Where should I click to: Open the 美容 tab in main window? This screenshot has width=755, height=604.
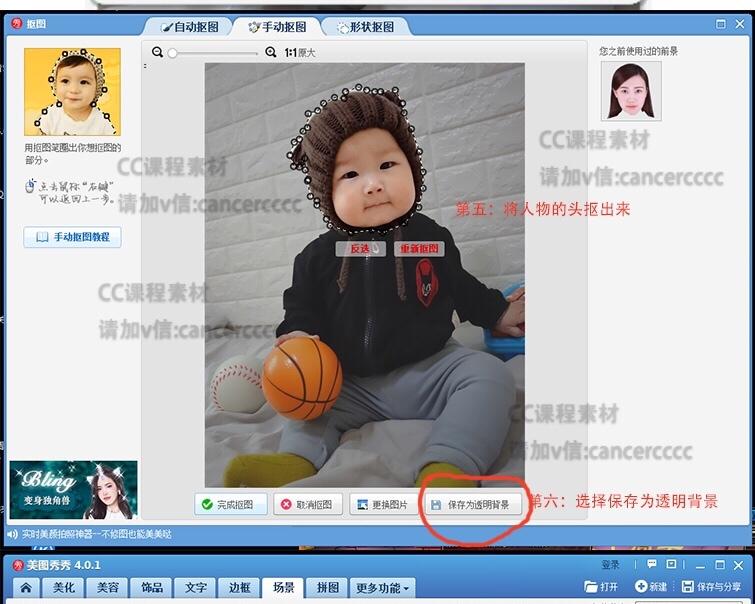click(107, 588)
